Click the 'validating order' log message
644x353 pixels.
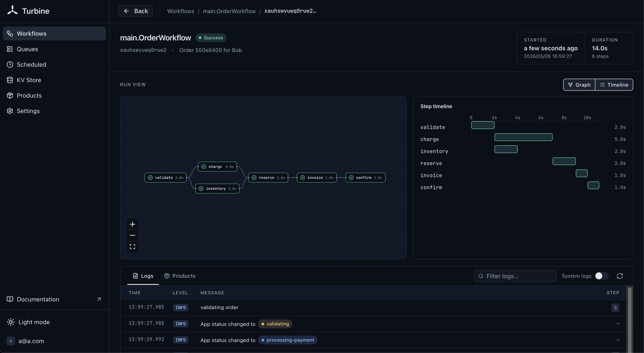(x=219, y=308)
